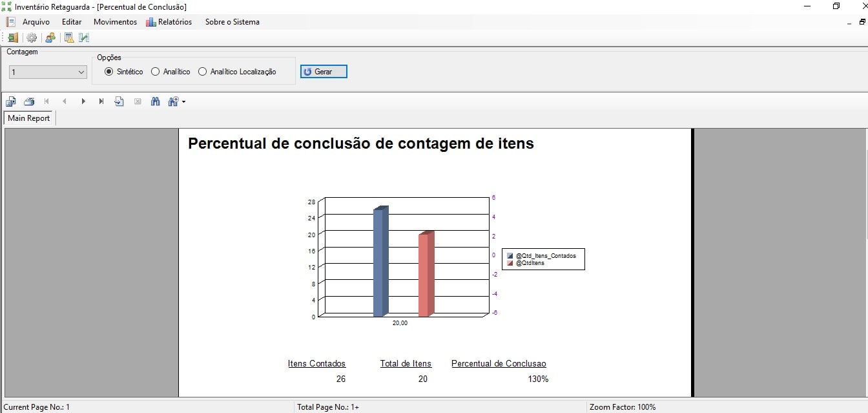Viewport: 868px width, 413px height.
Task: Click the value 20 under Total de Itens
Action: (x=422, y=379)
